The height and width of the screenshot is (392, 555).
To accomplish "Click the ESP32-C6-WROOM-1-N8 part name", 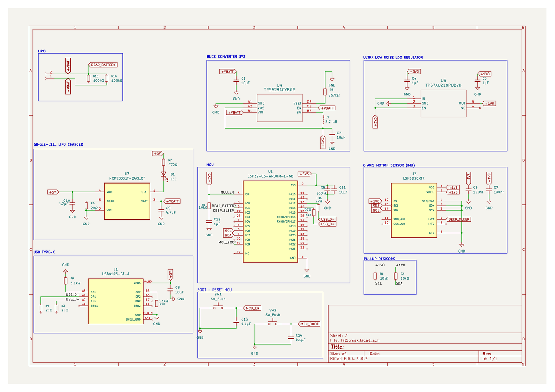I will 271,176.
